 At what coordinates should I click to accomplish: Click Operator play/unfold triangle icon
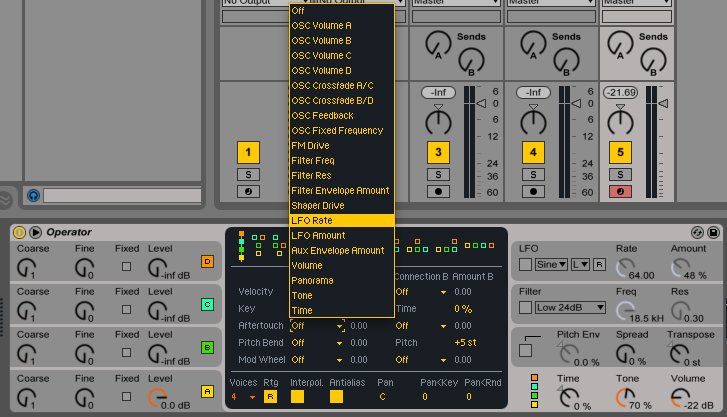(x=36, y=232)
